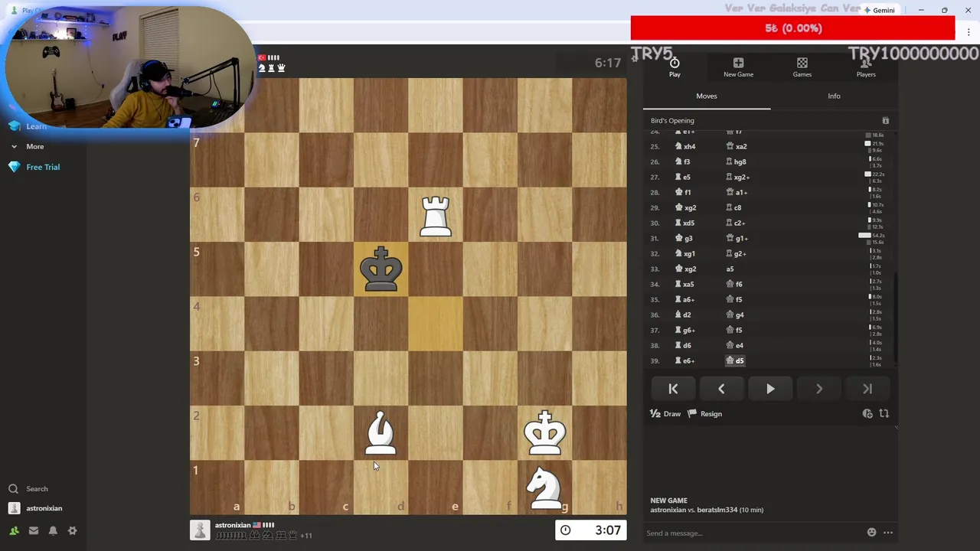Select move 34 white Rxa5
The width and height of the screenshot is (980, 551).
click(x=684, y=284)
